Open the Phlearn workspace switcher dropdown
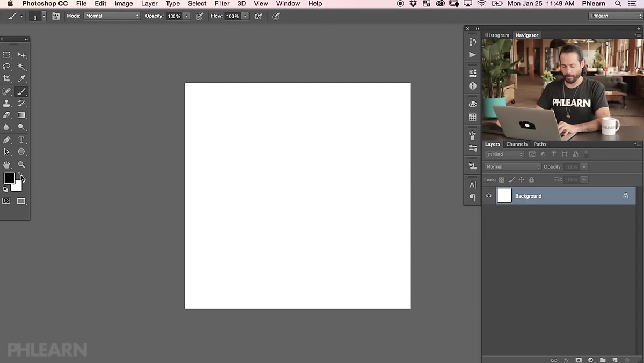The width and height of the screenshot is (644, 363). 615,16
